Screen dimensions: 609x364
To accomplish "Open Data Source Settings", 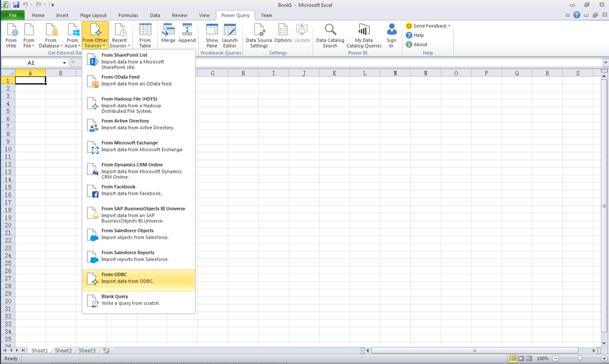I will click(x=259, y=35).
